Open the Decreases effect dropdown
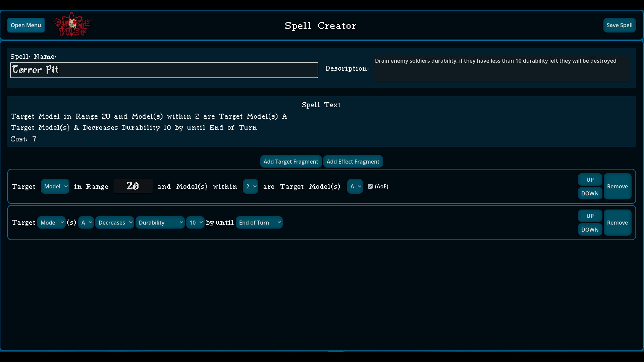This screenshot has height=362, width=644. click(x=114, y=222)
